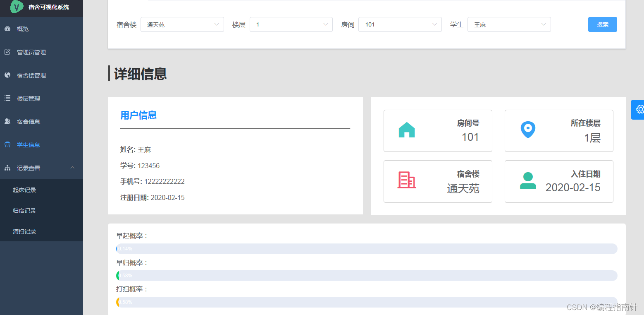
Task: Click the name value 王麻 in 用户信息
Action: (x=144, y=150)
